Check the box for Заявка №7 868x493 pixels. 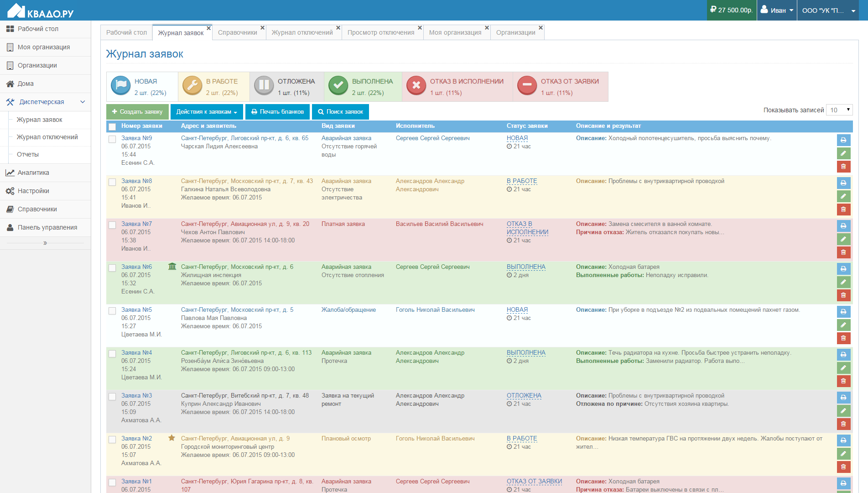click(112, 225)
